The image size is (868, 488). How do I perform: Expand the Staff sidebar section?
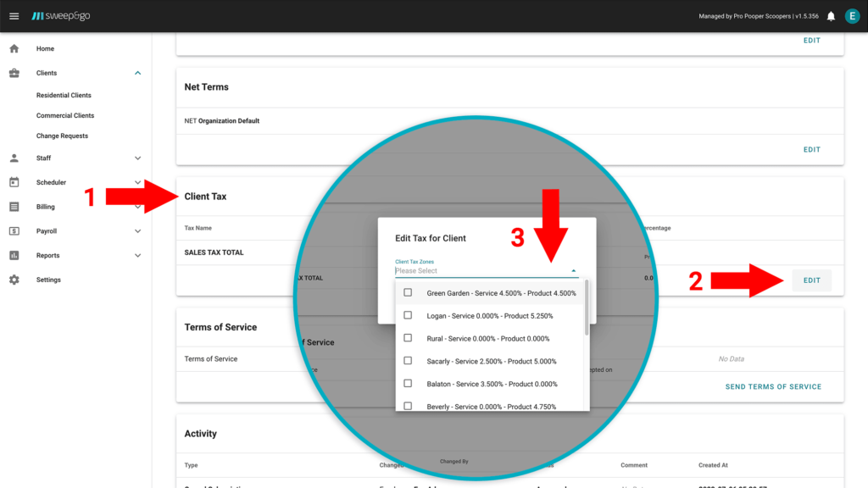tap(138, 158)
